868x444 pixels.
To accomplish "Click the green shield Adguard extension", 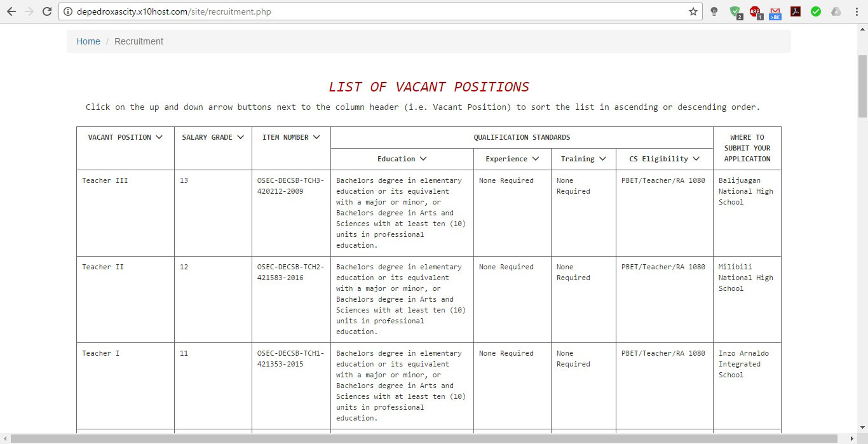I will (x=735, y=11).
